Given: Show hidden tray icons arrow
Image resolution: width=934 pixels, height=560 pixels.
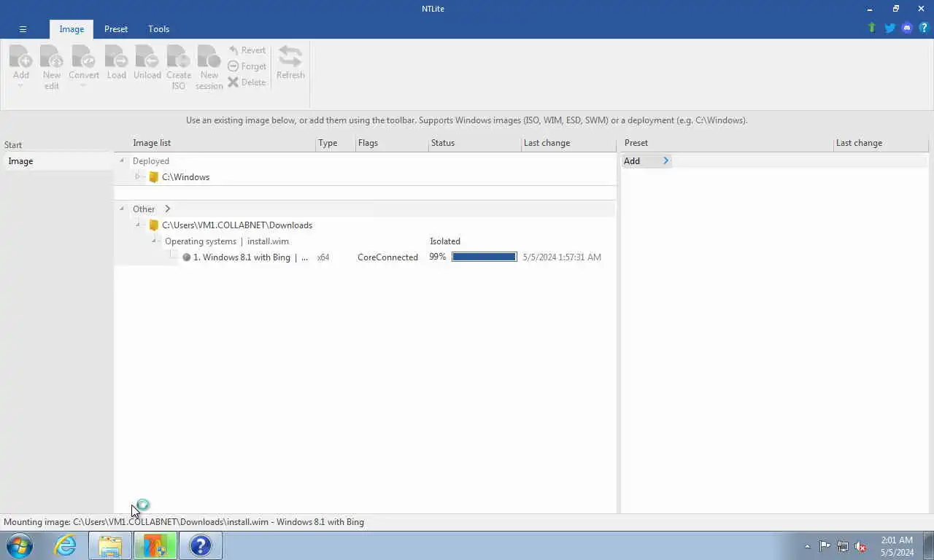Looking at the screenshot, I should (x=807, y=546).
